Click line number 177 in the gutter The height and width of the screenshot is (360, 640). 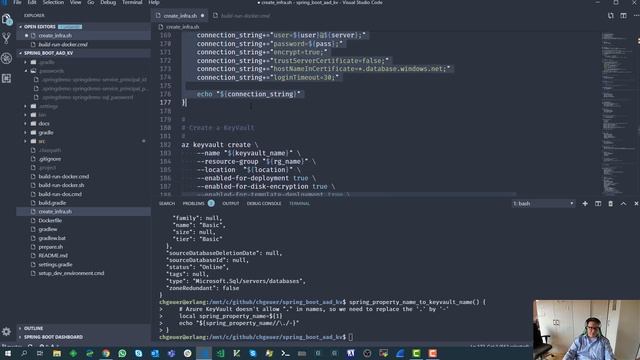coord(165,102)
